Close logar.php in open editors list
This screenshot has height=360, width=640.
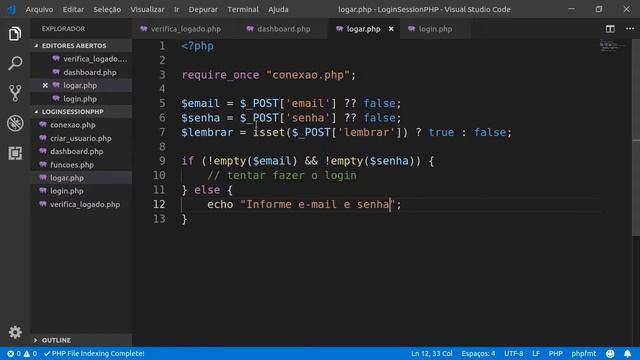pos(45,85)
